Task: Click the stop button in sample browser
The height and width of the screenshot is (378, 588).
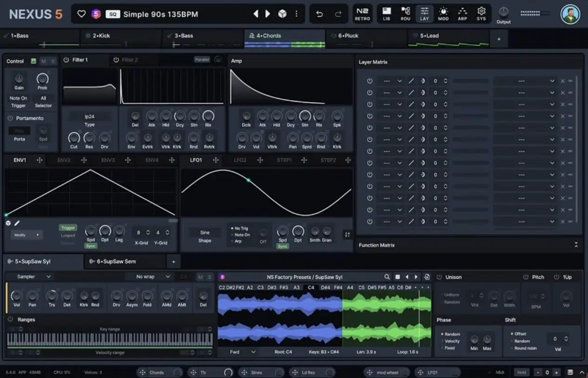Action: click(398, 277)
